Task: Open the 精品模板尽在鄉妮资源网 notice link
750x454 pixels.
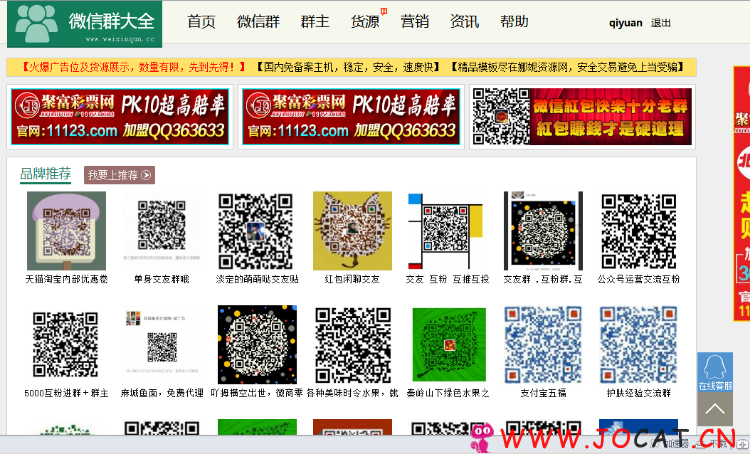Action: pos(567,67)
